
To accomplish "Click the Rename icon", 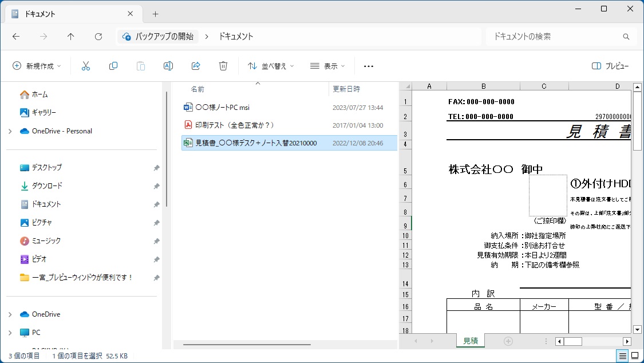I will click(x=168, y=66).
